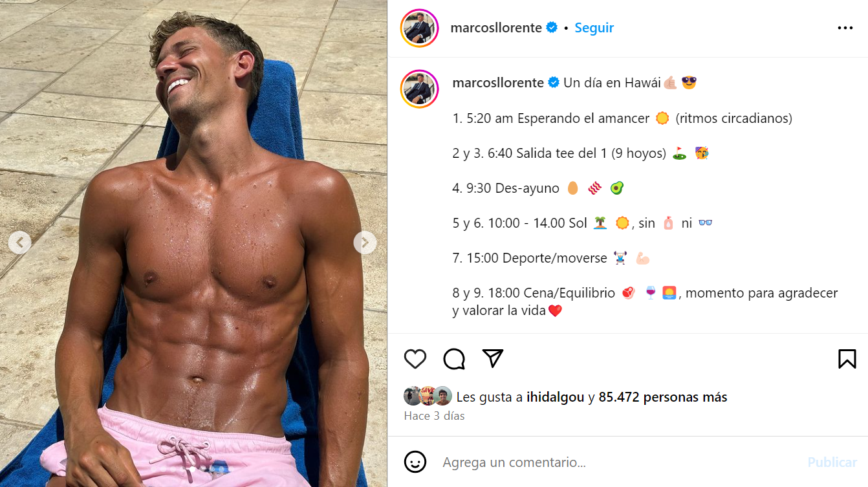Save post with the bookmark icon
The height and width of the screenshot is (487, 868).
pyautogui.click(x=847, y=359)
